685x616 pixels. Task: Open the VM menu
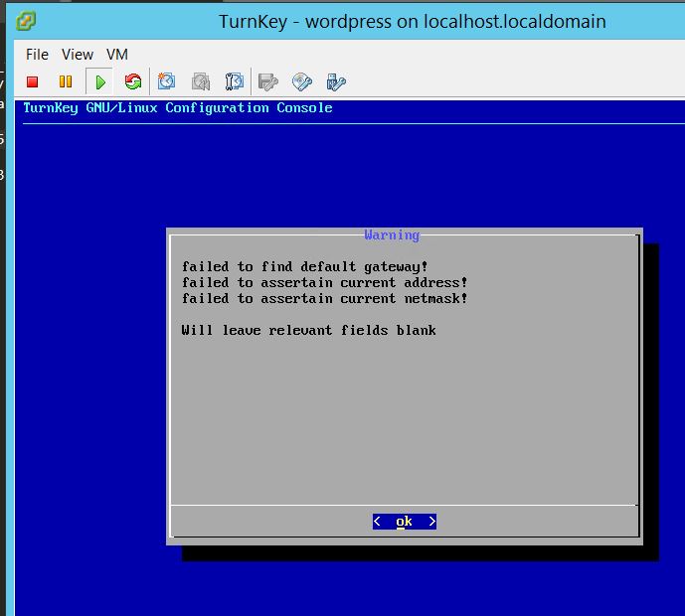pos(116,55)
